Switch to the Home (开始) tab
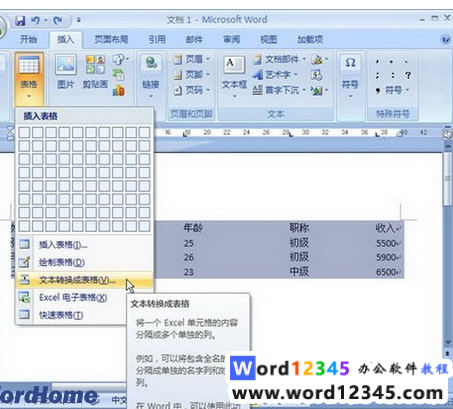The width and height of the screenshot is (453, 409). pos(28,39)
